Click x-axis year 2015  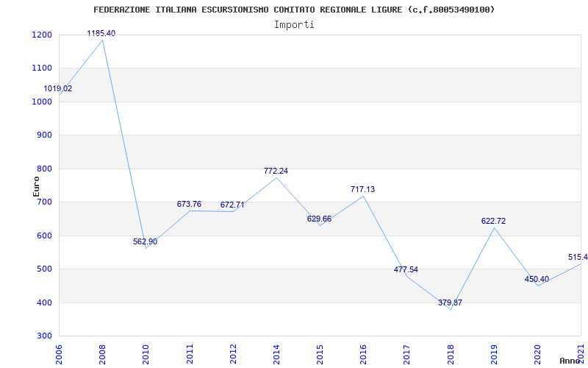320,355
